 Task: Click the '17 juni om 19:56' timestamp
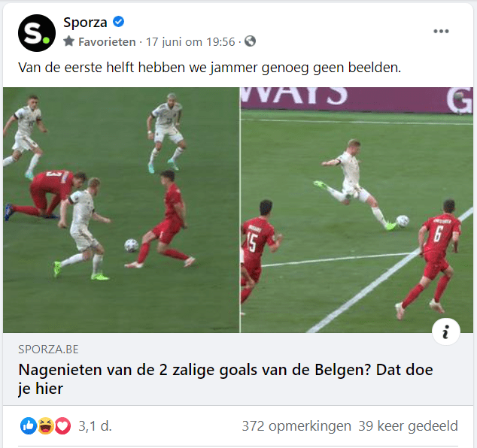(x=190, y=42)
